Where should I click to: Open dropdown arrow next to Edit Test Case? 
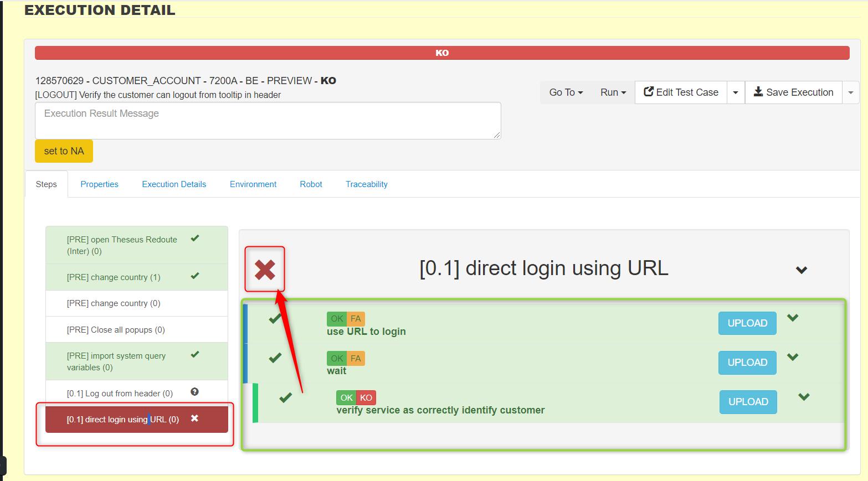point(736,92)
